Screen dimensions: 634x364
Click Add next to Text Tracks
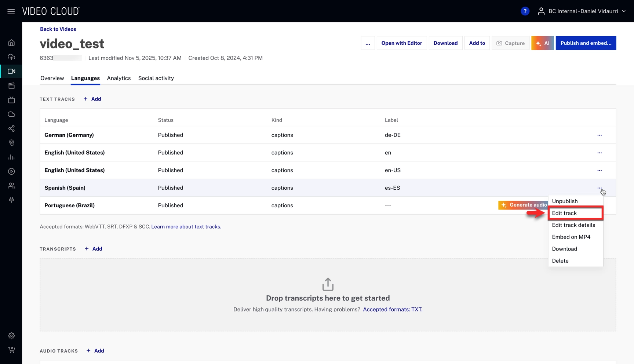coord(92,99)
